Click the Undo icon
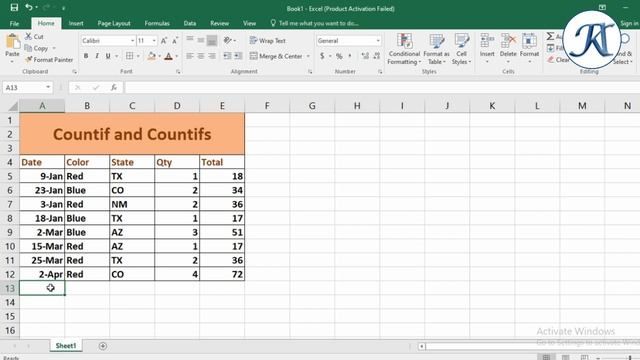640x360 pixels. (29, 7)
